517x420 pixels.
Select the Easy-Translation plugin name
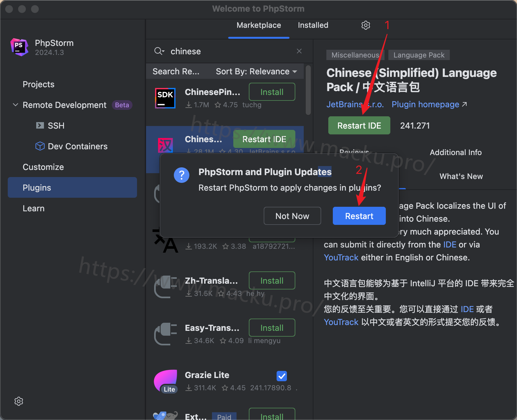tap(212, 328)
